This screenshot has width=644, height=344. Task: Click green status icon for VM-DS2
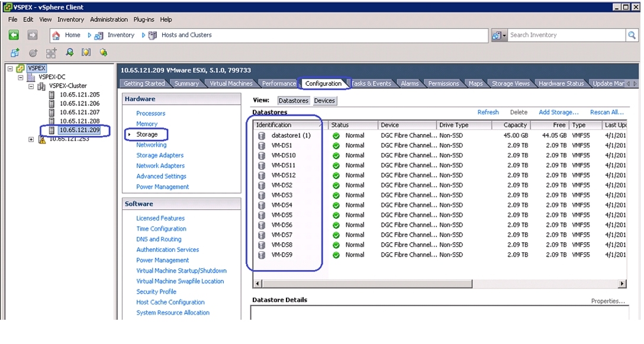(336, 186)
